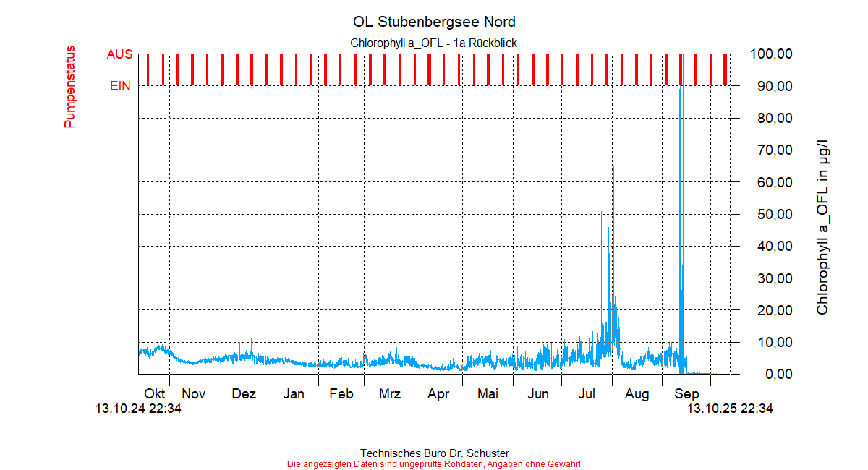
Task: Click the Feb month label
Action: (341, 394)
